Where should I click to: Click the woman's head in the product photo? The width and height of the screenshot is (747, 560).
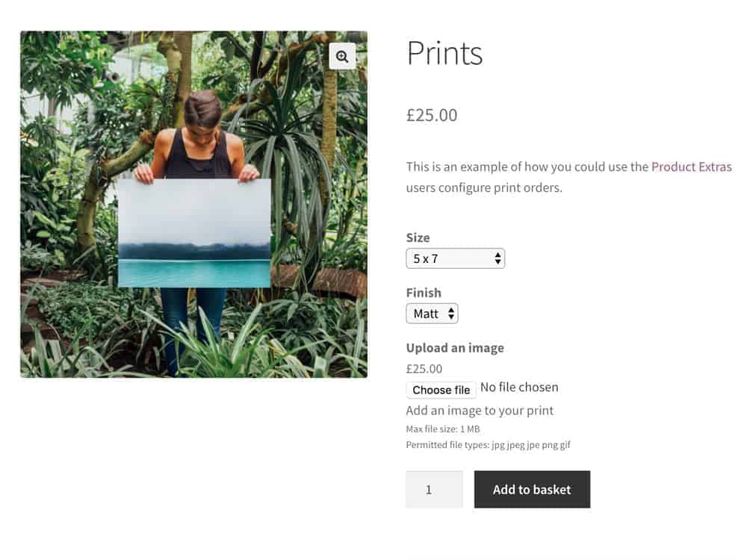pos(202,111)
